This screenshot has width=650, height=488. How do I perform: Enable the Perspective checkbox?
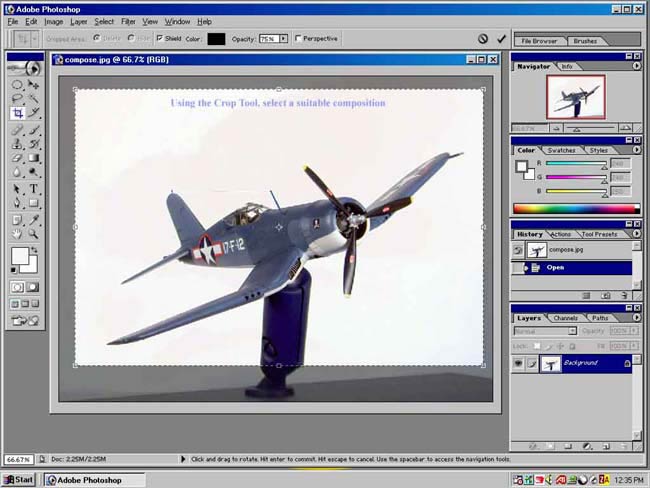(x=298, y=38)
